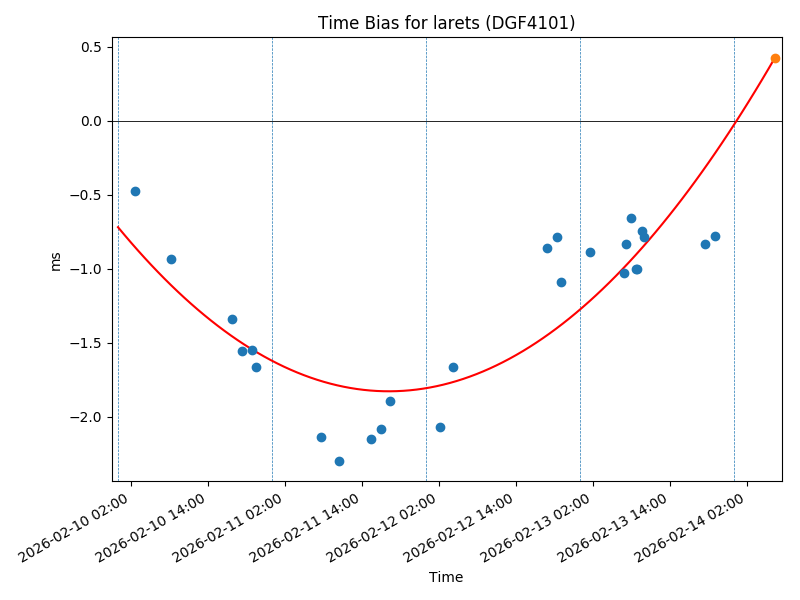
Task: Click the '−1.0' y-axis tick label
Action: [87, 269]
